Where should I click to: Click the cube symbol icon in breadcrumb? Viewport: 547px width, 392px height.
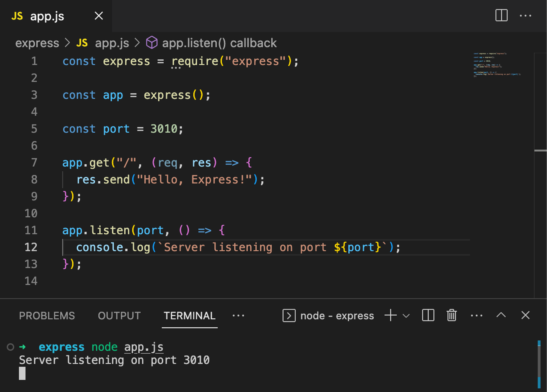152,43
